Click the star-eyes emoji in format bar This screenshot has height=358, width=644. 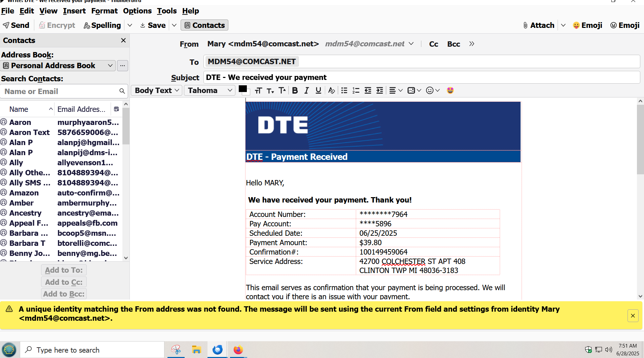point(450,90)
